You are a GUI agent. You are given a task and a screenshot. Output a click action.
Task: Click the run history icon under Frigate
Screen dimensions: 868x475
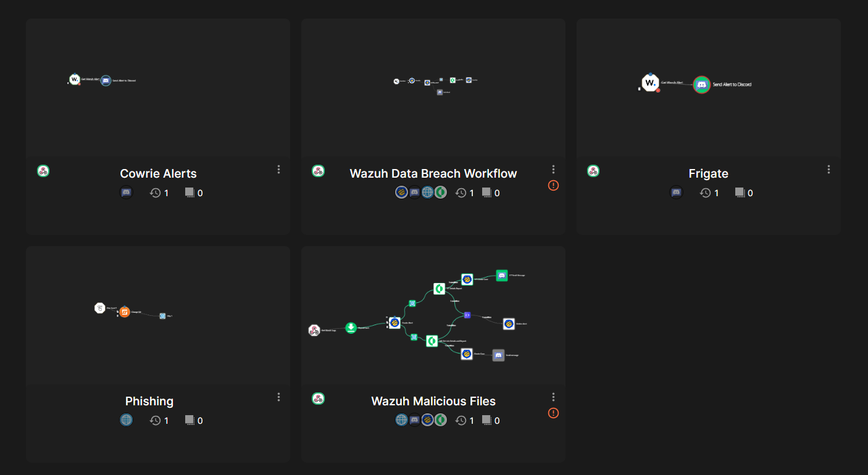(705, 193)
